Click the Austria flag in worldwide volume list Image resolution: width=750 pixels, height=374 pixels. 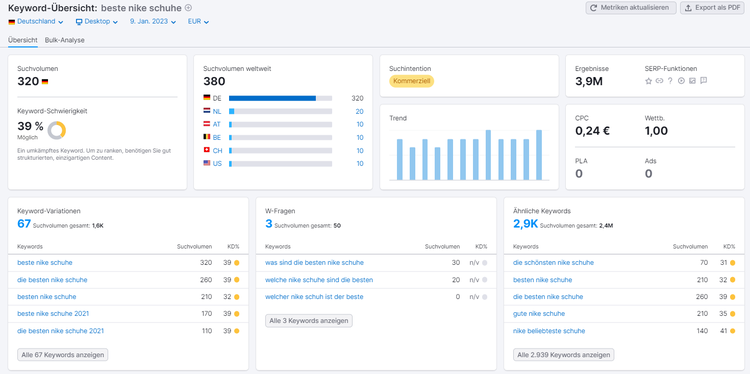point(207,124)
